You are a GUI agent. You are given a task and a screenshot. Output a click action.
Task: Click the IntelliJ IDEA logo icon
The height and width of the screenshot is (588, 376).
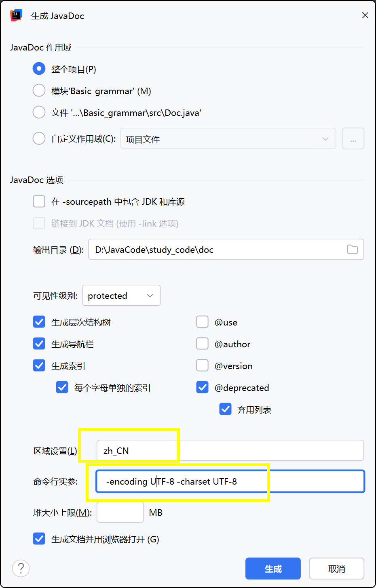(16, 16)
